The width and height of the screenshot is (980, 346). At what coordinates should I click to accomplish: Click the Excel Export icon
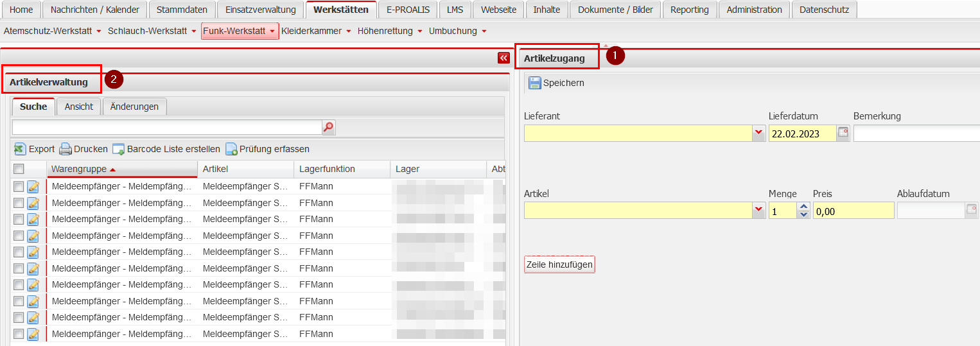pyautogui.click(x=20, y=149)
